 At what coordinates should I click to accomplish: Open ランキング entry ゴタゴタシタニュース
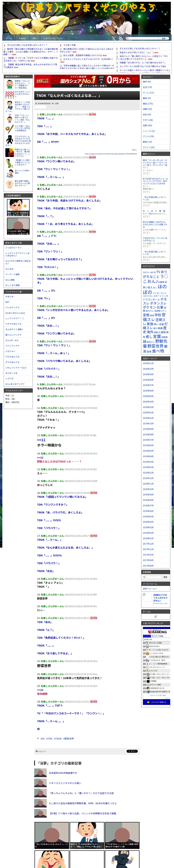click(x=157, y=667)
